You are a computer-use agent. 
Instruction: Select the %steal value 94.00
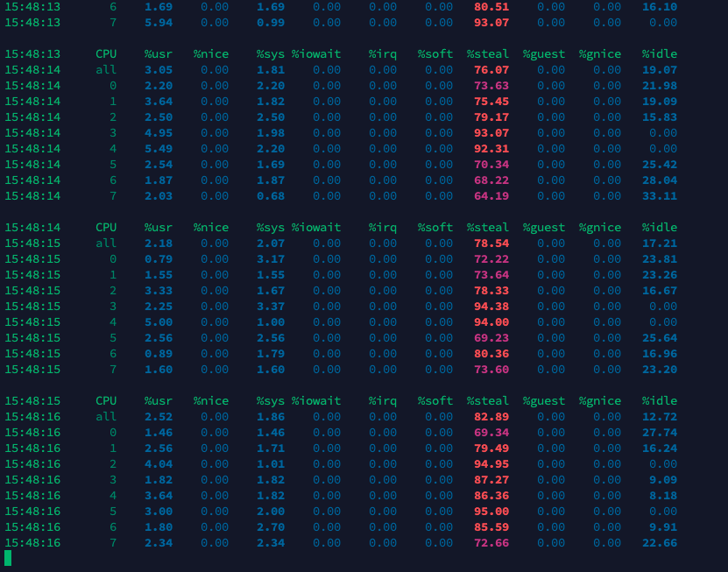pyautogui.click(x=491, y=322)
